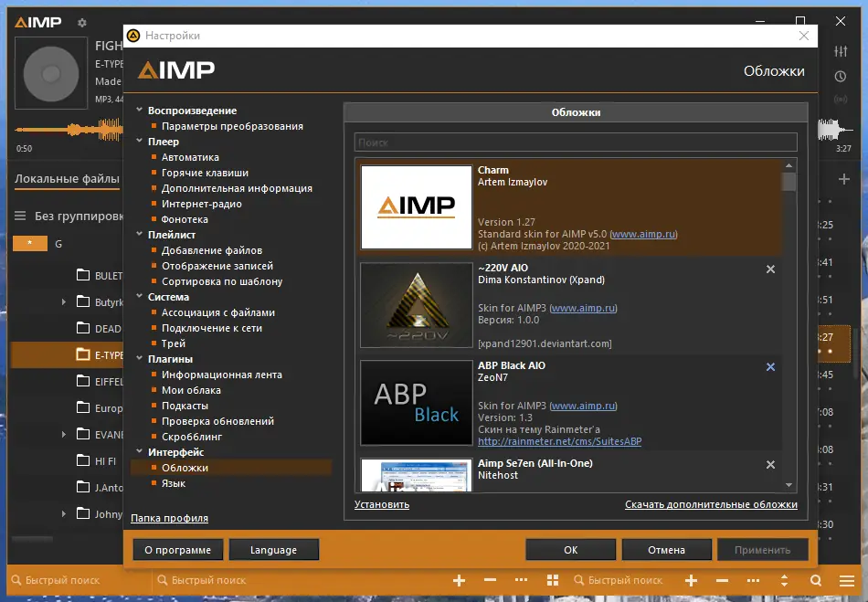The image size is (868, 602).
Task: Click the EIFFEL folder icon in the file tree
Action: [83, 381]
